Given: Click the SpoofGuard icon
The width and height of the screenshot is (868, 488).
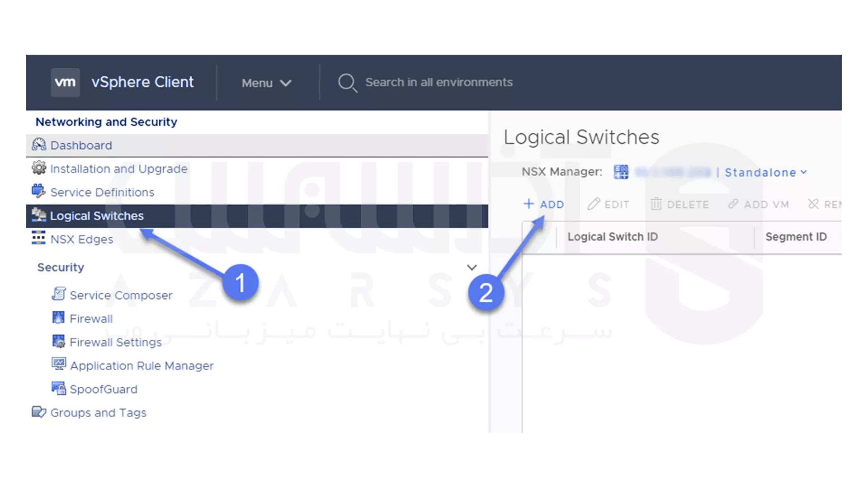Looking at the screenshot, I should (59, 388).
